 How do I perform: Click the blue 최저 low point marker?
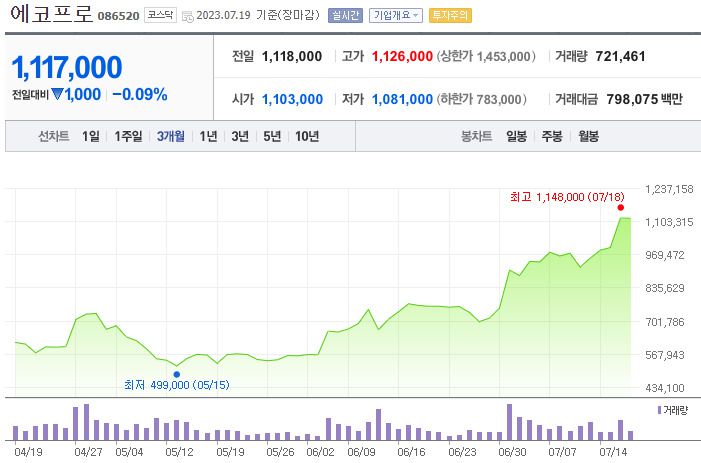[177, 374]
